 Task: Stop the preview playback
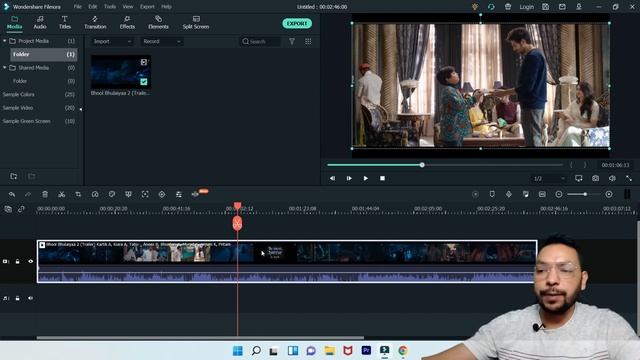click(x=382, y=178)
